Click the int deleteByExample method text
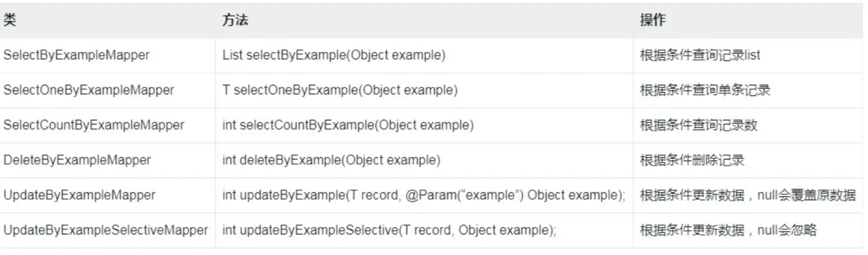Screen dimensions: 868x255 [331, 160]
